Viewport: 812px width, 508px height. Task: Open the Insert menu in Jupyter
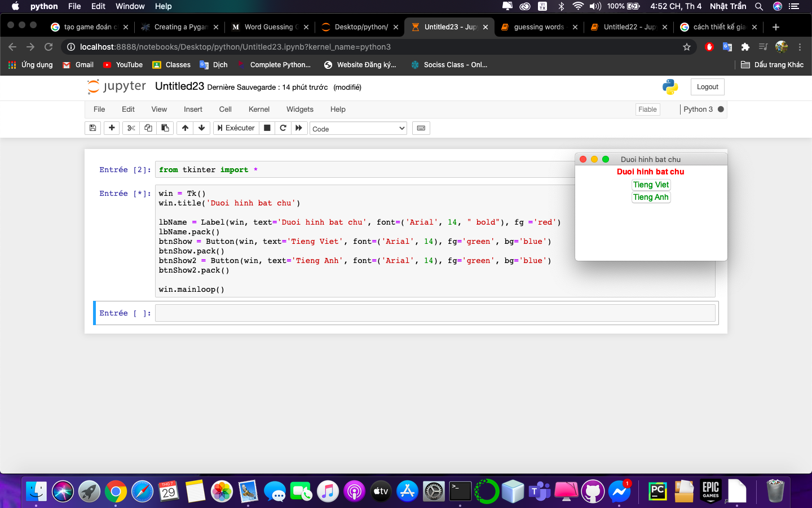(193, 110)
